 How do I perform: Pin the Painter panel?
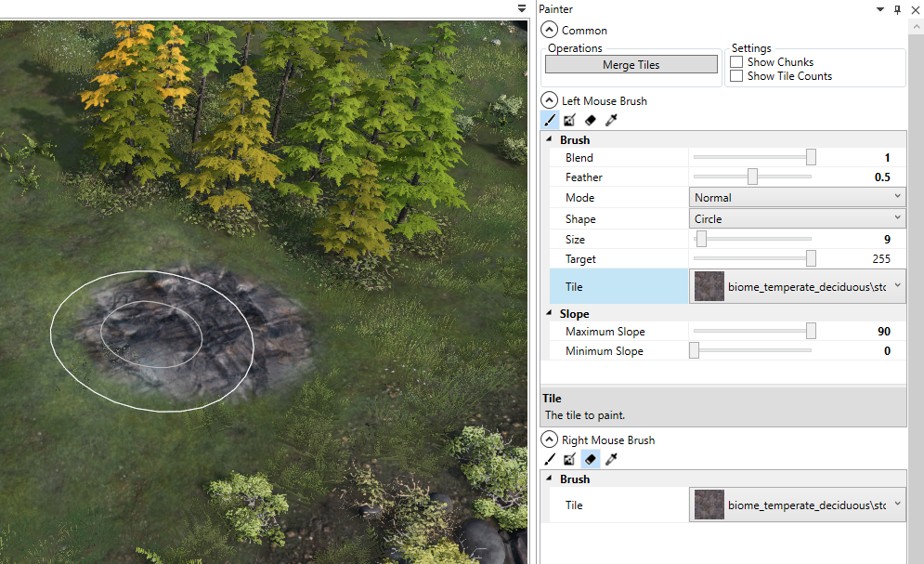pos(897,9)
